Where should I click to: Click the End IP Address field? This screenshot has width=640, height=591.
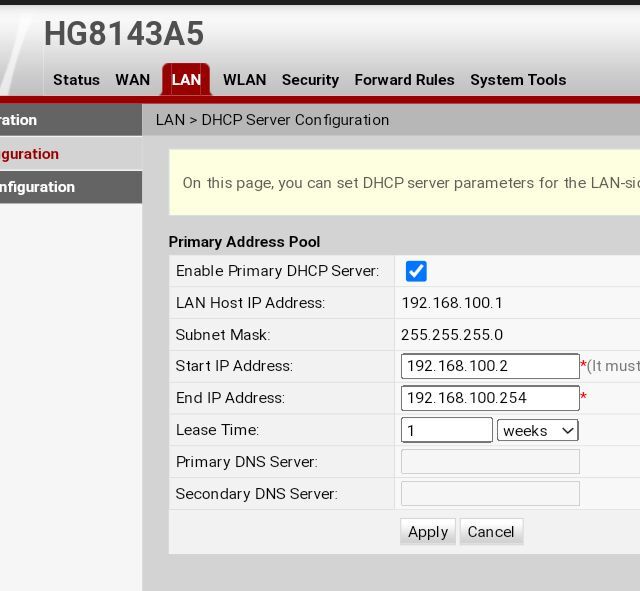pos(490,398)
